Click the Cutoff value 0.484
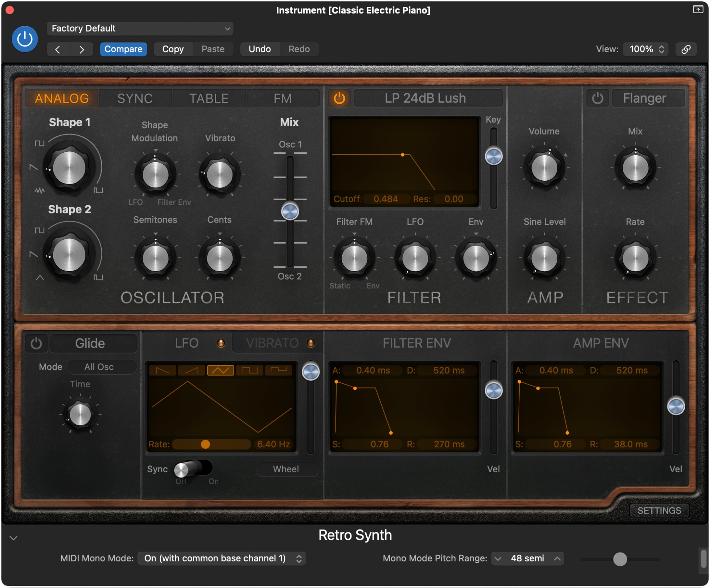This screenshot has height=588, width=710. click(386, 199)
